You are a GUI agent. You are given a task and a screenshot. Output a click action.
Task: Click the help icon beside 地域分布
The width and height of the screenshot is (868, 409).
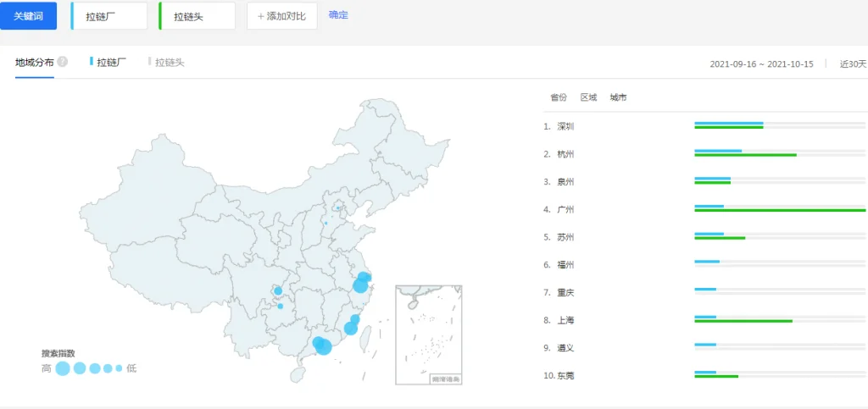[63, 63]
